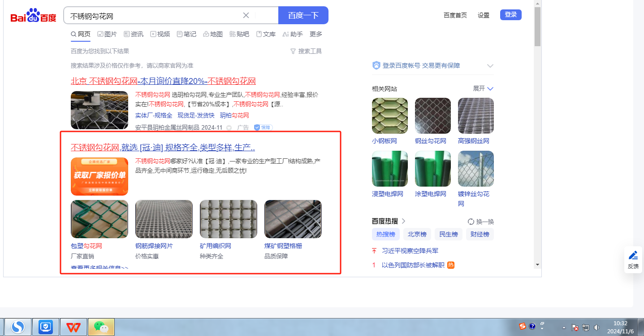
Task: Click the network tray icon
Action: click(585, 327)
